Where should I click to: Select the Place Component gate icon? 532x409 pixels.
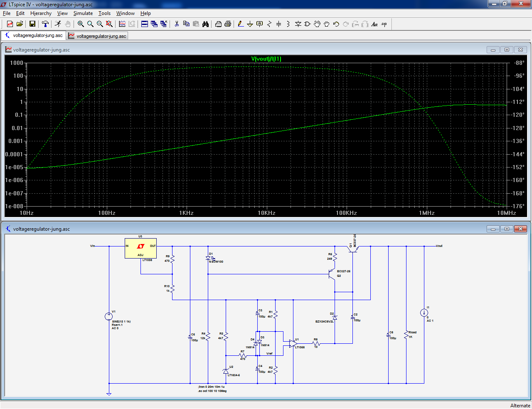pyautogui.click(x=308, y=24)
